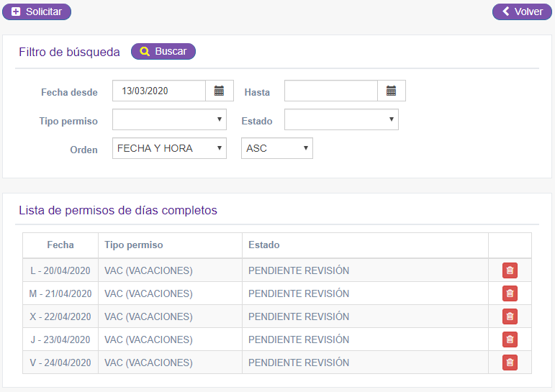The width and height of the screenshot is (555, 392).
Task: Select the X - 22/04/2020 date cell
Action: [x=60, y=316]
